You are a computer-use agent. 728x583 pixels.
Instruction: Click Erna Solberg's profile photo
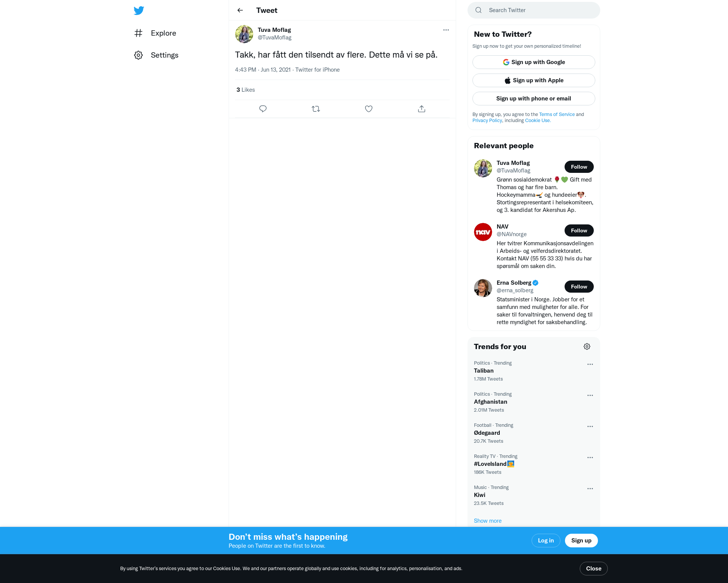click(483, 288)
